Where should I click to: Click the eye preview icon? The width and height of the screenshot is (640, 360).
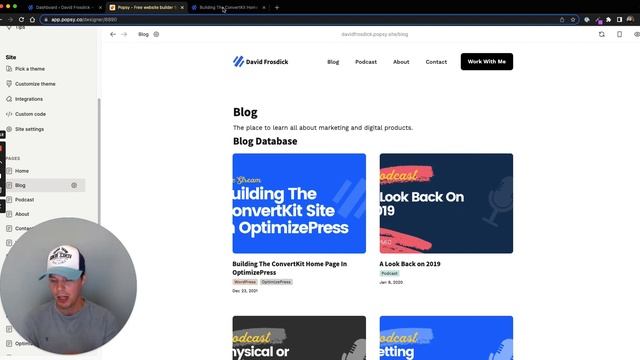(636, 34)
